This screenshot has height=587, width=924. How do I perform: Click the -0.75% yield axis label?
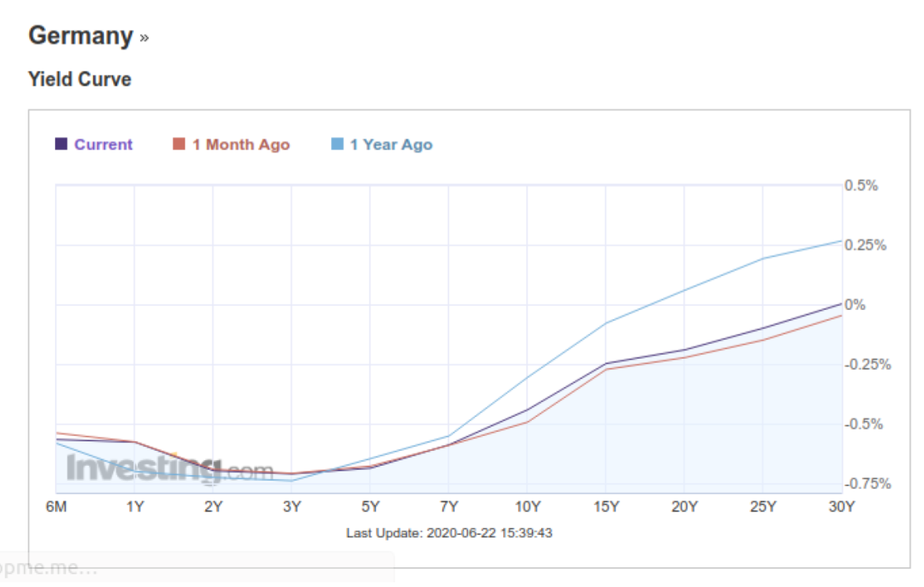pyautogui.click(x=868, y=484)
